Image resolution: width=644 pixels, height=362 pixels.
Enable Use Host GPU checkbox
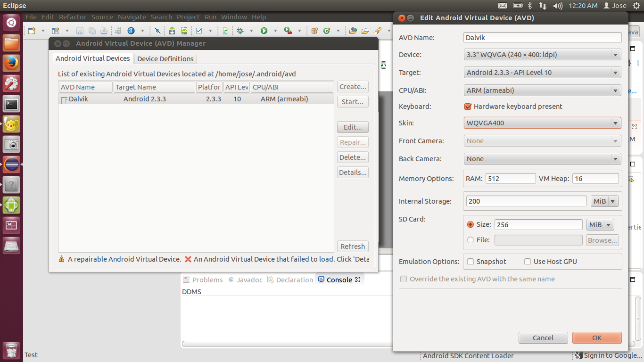point(528,262)
